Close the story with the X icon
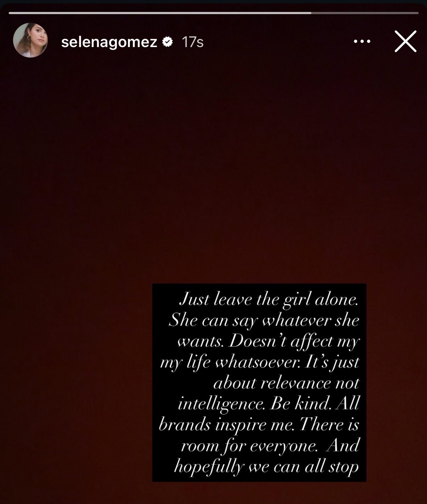This screenshot has width=427, height=504. point(405,42)
